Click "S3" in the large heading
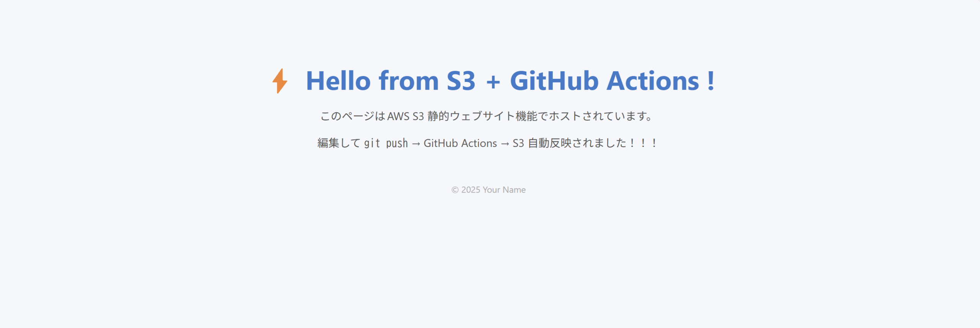Viewport: 980px width, 328px height. tap(461, 81)
